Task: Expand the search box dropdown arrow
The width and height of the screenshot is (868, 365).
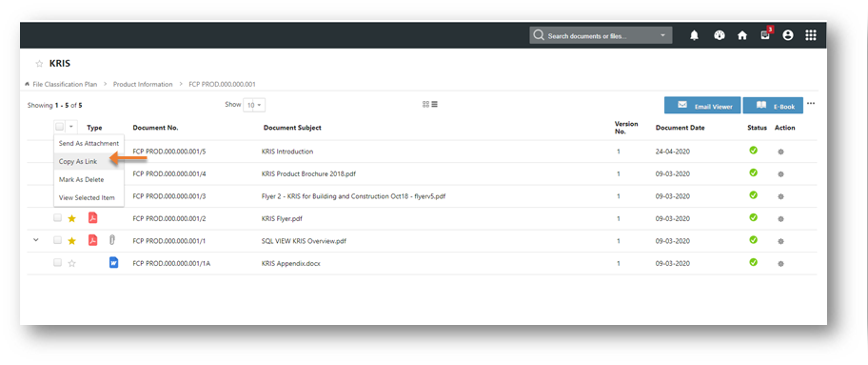Action: [663, 35]
